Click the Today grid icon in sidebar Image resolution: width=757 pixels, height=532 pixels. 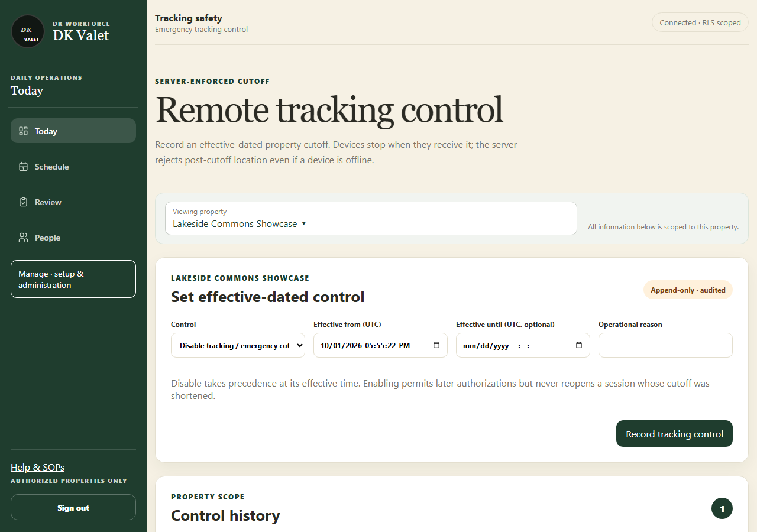(24, 131)
